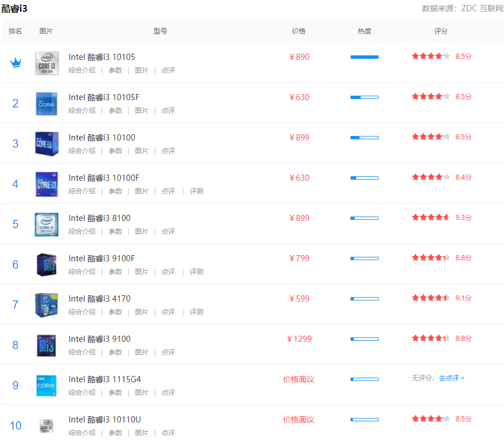This screenshot has height=442, width=504.
Task: Click the ¥630 price of 酷睿i3 10105F
Action: coord(299,97)
